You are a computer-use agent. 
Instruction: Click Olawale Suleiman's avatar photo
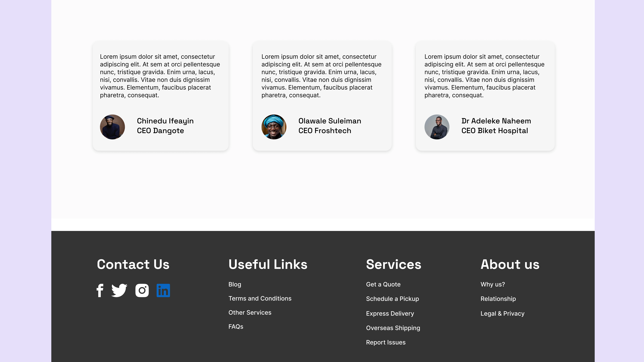[274, 127]
